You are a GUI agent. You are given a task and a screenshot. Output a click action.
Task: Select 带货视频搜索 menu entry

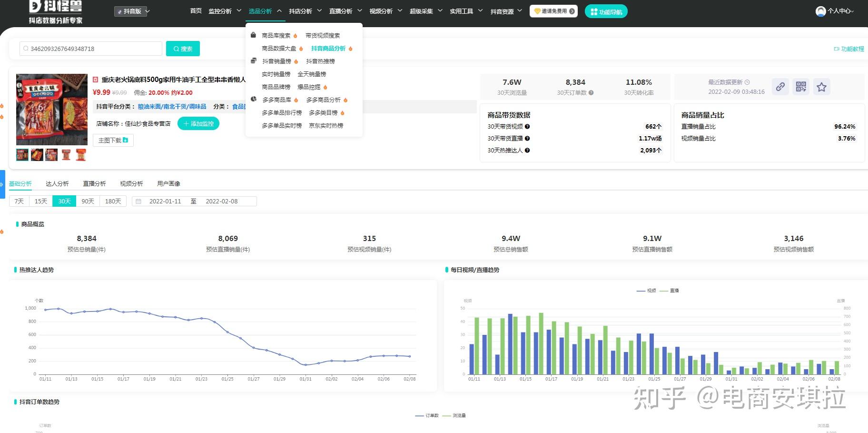click(x=323, y=36)
